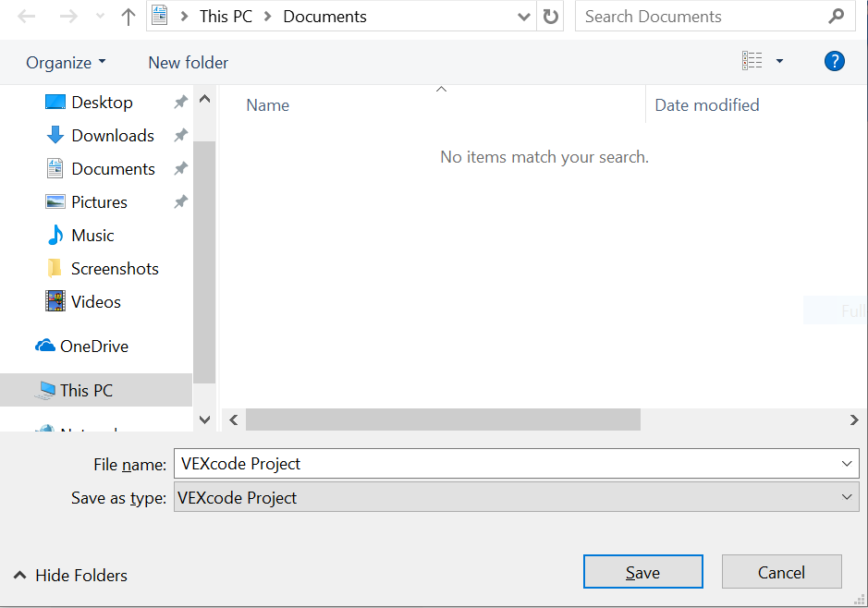The height and width of the screenshot is (608, 868).
Task: Select the Documents folder in the sidebar
Action: [113, 168]
